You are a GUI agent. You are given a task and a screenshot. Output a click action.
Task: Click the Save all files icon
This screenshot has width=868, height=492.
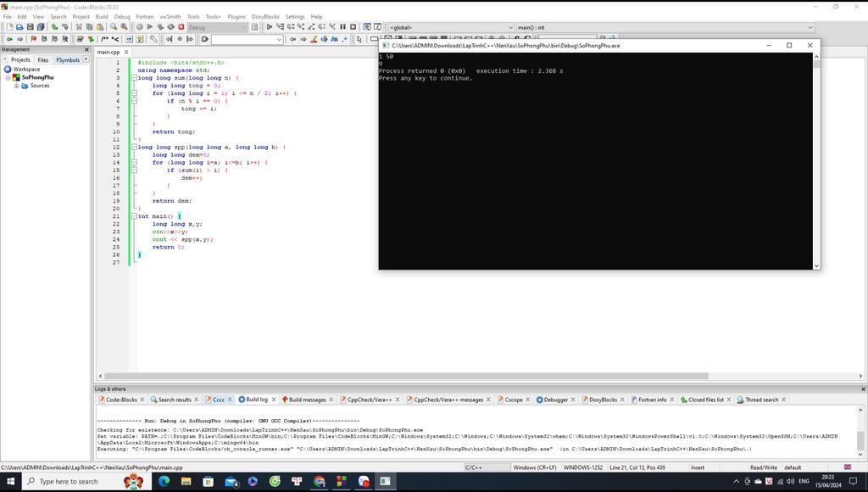(41, 27)
